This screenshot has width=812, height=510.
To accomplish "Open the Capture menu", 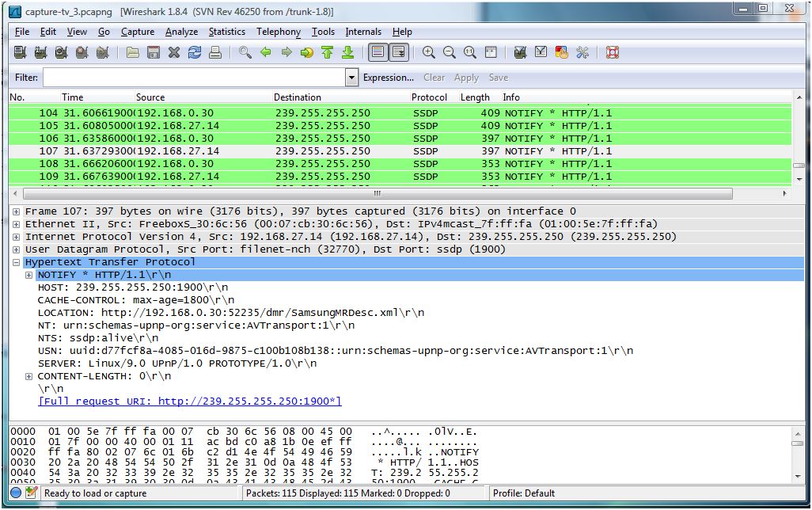I will [138, 32].
